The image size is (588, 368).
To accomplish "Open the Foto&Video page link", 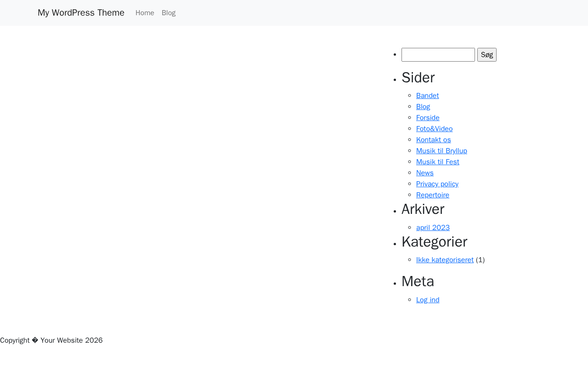I will point(434,129).
